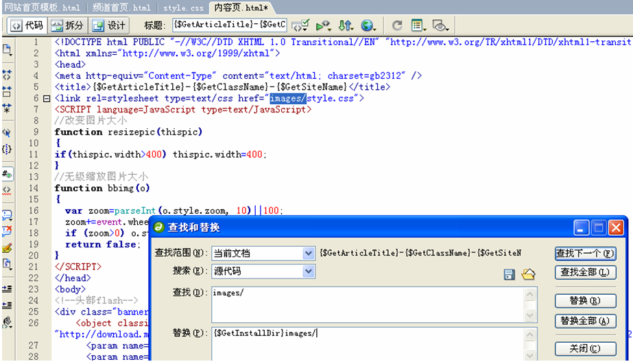This screenshot has width=633, height=364.
Task: Click the "</SCRIPT>" tag on line 21
Action: click(x=78, y=267)
